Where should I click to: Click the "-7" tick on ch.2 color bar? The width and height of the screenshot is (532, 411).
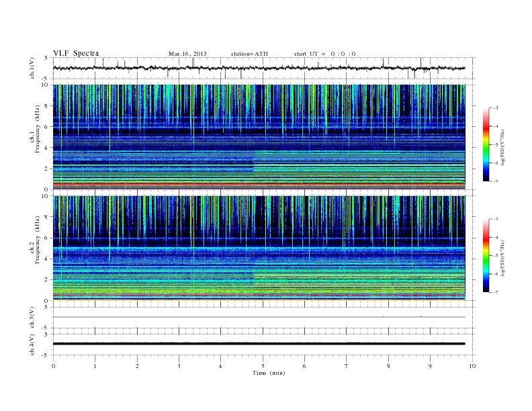point(496,292)
